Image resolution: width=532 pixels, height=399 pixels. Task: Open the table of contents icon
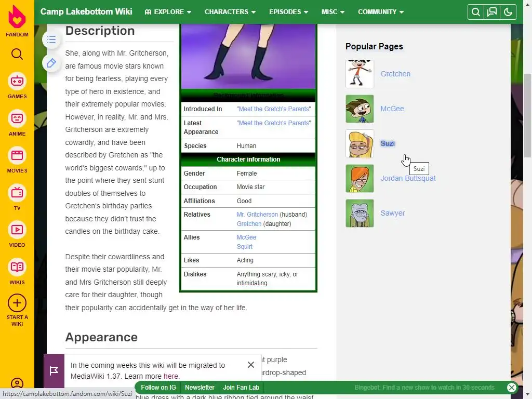(51, 39)
